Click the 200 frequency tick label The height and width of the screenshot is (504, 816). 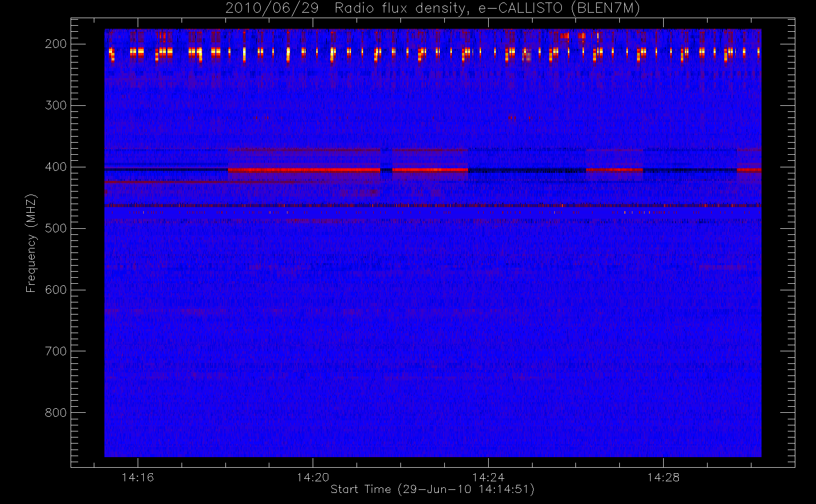[x=56, y=44]
